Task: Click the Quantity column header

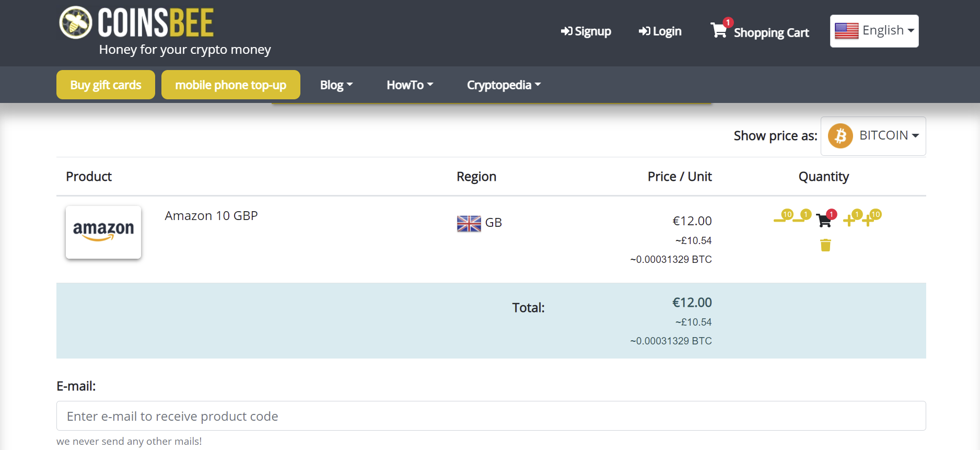Action: tap(824, 177)
